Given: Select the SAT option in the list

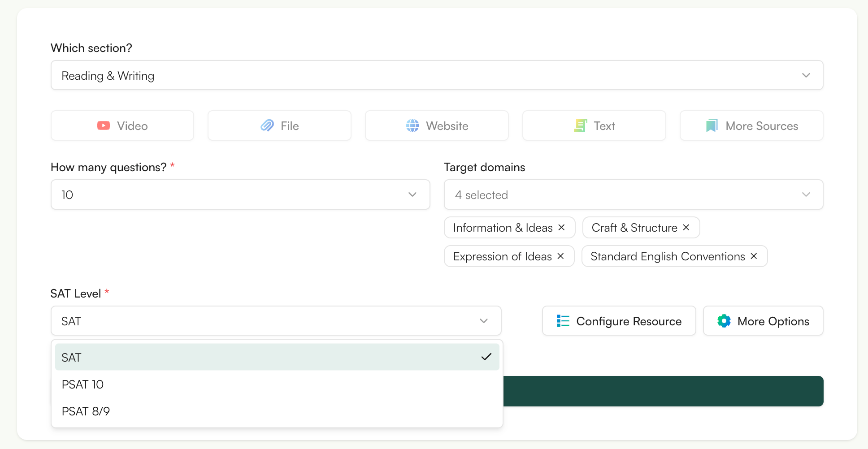Looking at the screenshot, I should pos(277,357).
